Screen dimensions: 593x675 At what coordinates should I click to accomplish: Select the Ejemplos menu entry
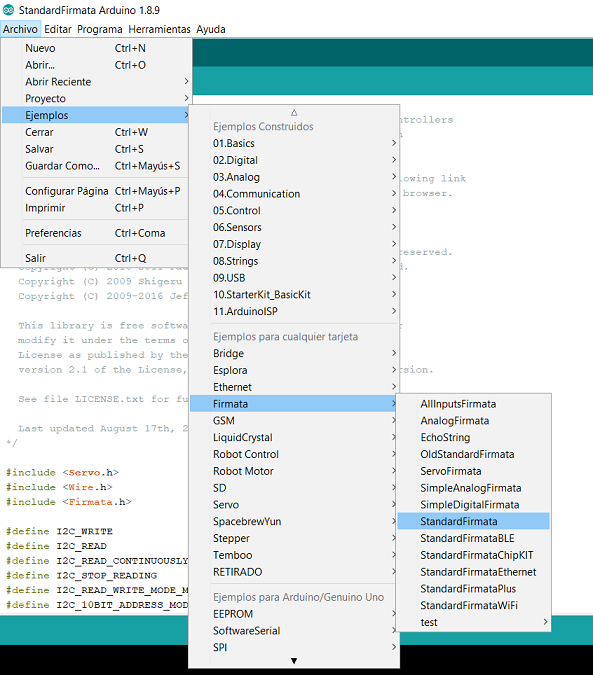click(x=96, y=115)
